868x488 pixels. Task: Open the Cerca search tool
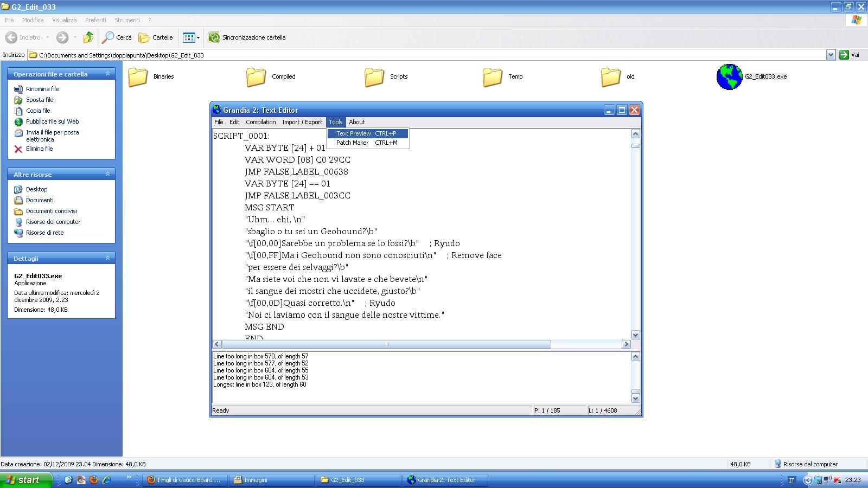(117, 37)
